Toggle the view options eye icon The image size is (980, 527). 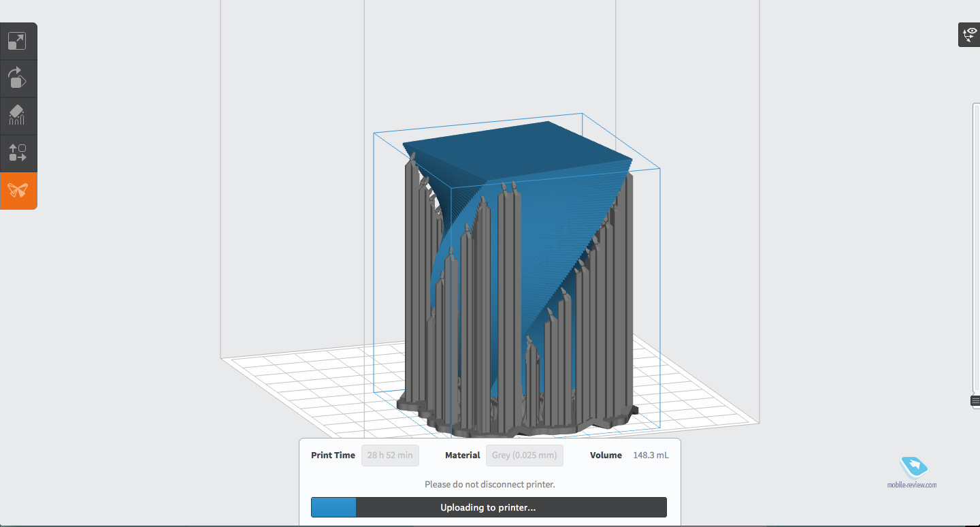click(x=968, y=35)
